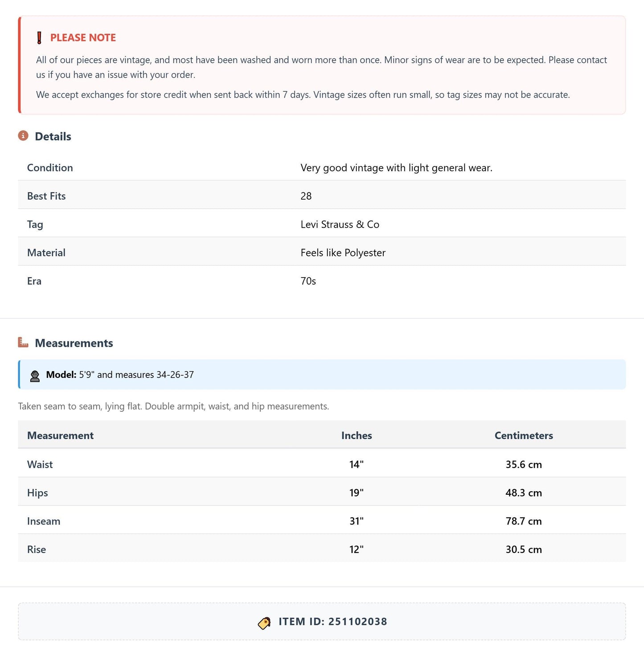Screen dimensions: 644x656
Task: Click the Hips 48.3 cm cell
Action: 524,493
